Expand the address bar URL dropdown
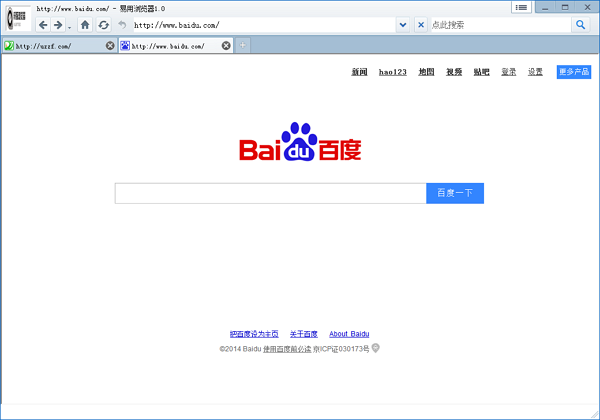Image resolution: width=600 pixels, height=420 pixels. (403, 25)
